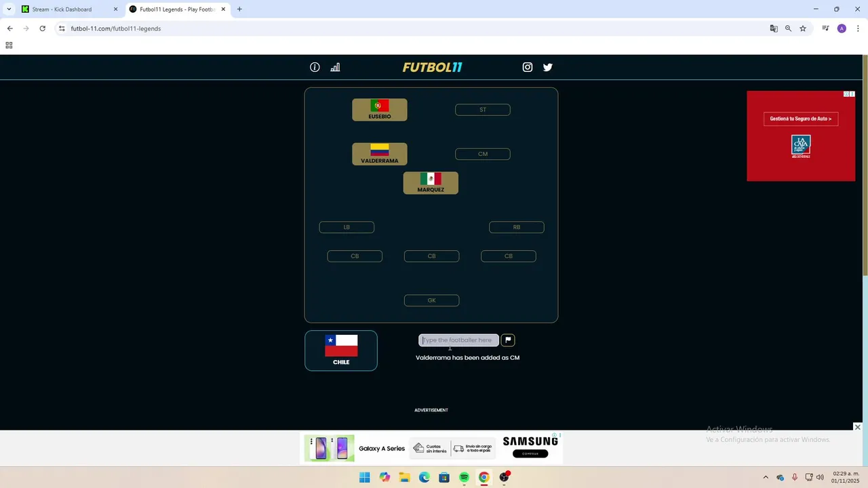Image resolution: width=868 pixels, height=488 pixels.
Task: Click the empty CM position slot
Action: (x=483, y=154)
